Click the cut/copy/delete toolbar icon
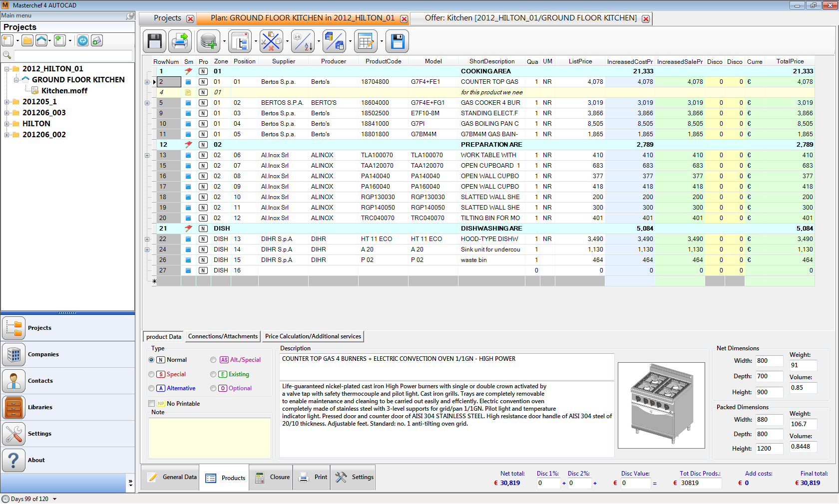This screenshot has width=839, height=504. pyautogui.click(x=271, y=41)
